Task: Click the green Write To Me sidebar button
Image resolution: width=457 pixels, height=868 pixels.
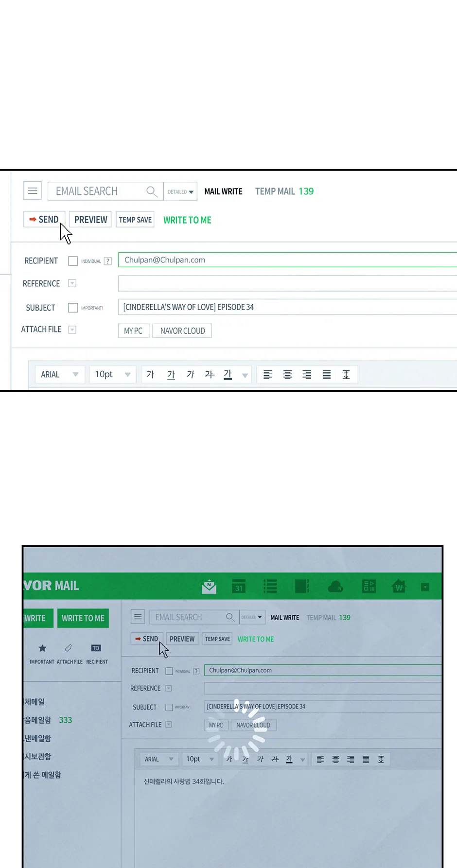Action: (x=83, y=618)
